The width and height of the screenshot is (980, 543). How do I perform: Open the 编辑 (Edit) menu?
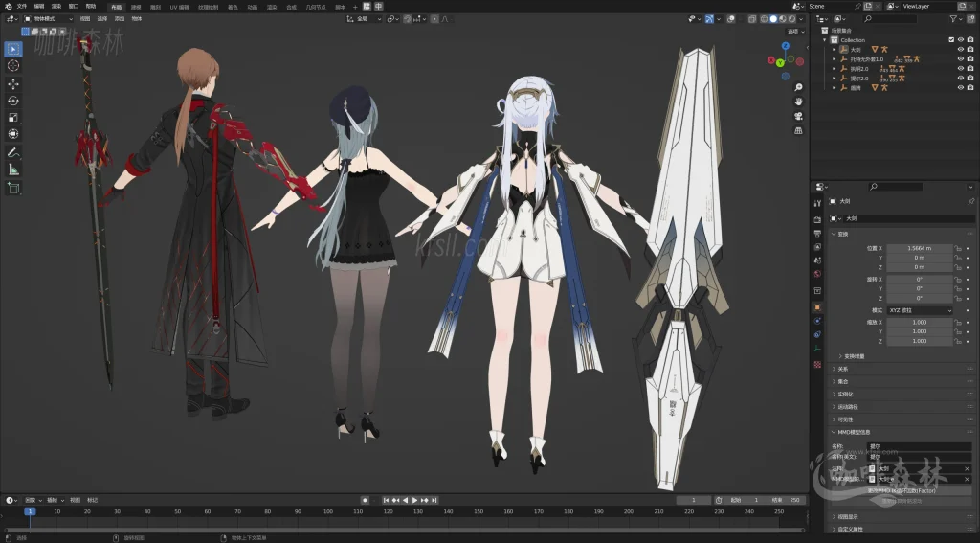pyautogui.click(x=39, y=7)
